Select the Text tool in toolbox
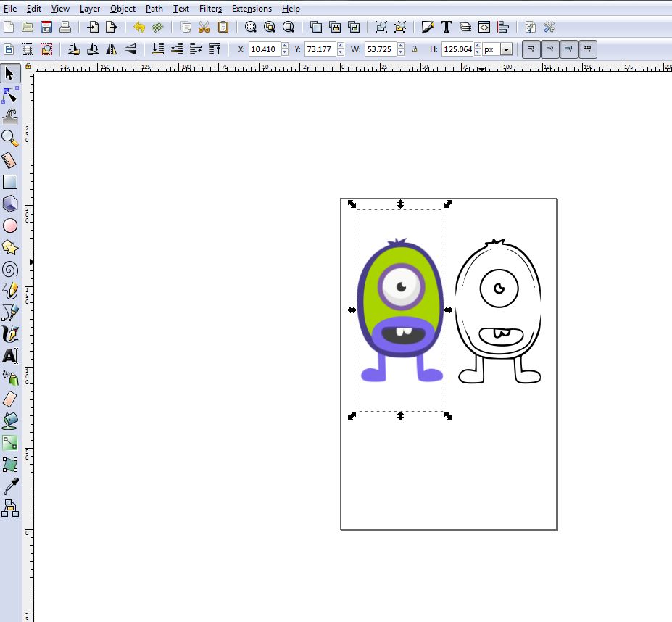The width and height of the screenshot is (672, 622). click(10, 356)
